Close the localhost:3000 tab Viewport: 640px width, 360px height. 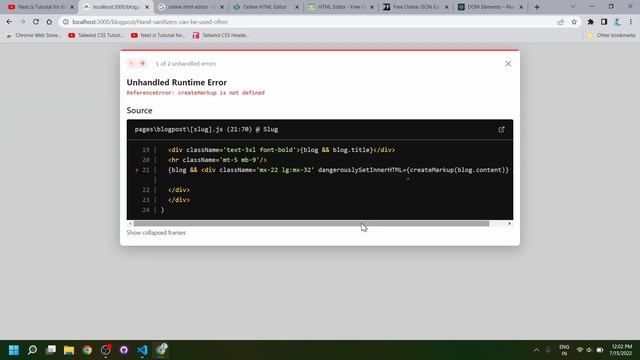point(147,7)
